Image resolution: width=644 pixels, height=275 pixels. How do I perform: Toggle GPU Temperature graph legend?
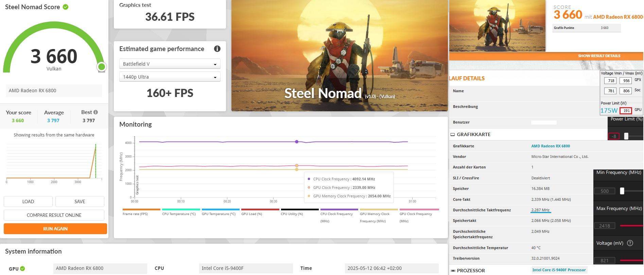point(221,212)
